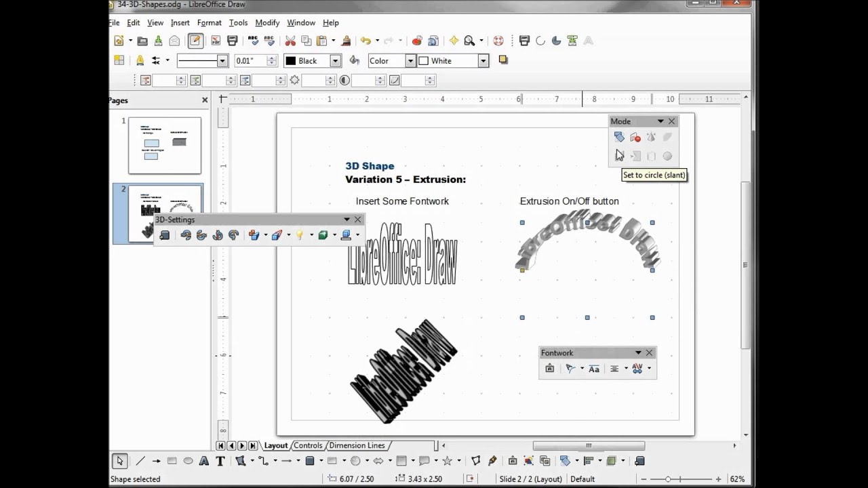The width and height of the screenshot is (868, 488).
Task: Open the Insert menu
Action: click(x=180, y=22)
